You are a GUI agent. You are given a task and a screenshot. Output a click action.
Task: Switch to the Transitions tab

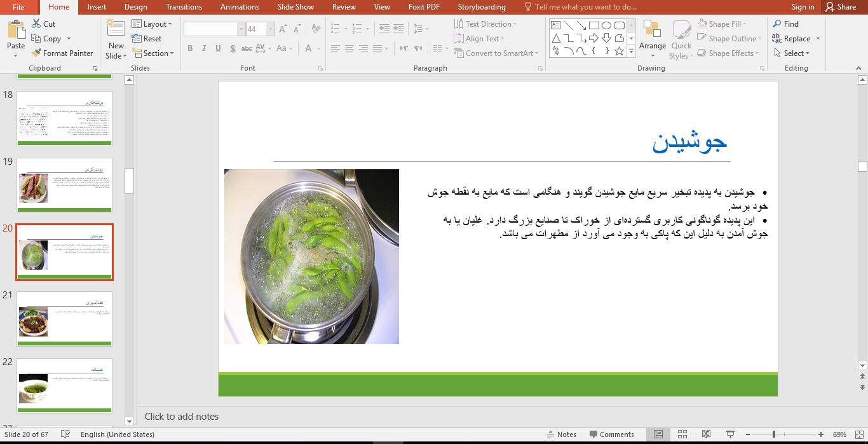tap(184, 7)
